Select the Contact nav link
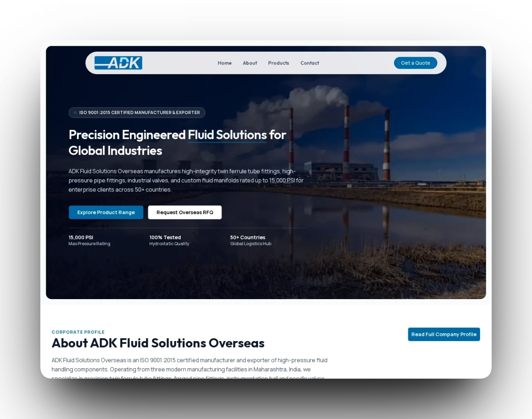This screenshot has width=532, height=419. click(309, 63)
